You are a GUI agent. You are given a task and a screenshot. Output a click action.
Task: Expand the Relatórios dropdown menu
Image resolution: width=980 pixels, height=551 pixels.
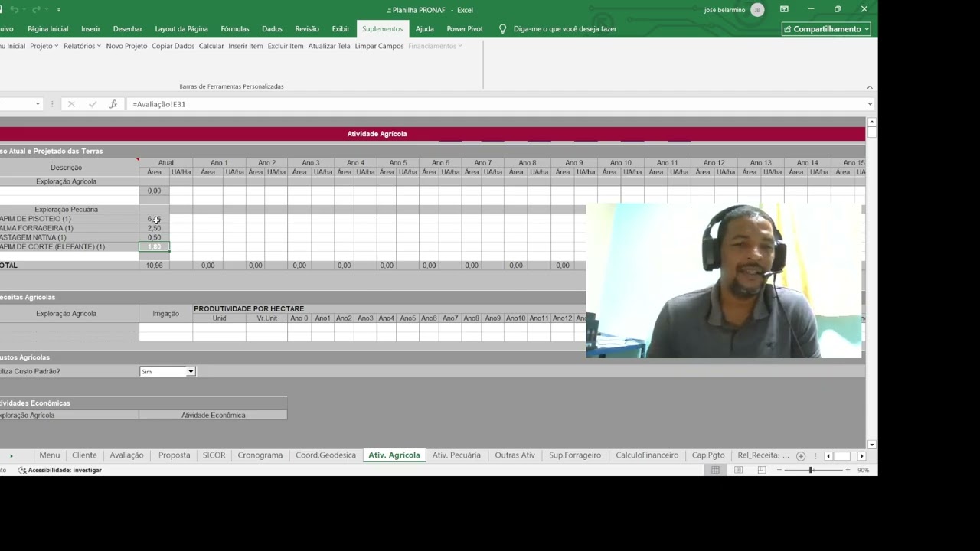[82, 46]
